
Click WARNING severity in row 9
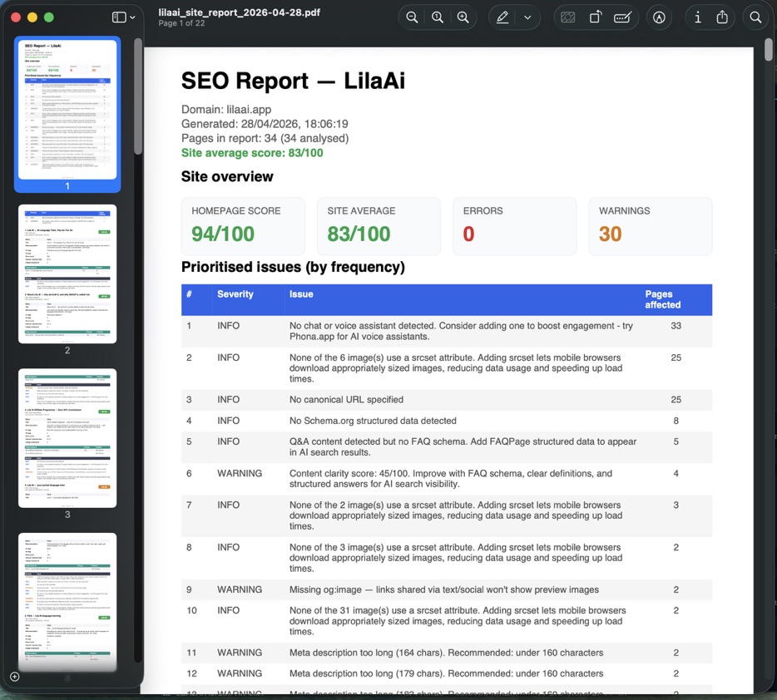240,589
